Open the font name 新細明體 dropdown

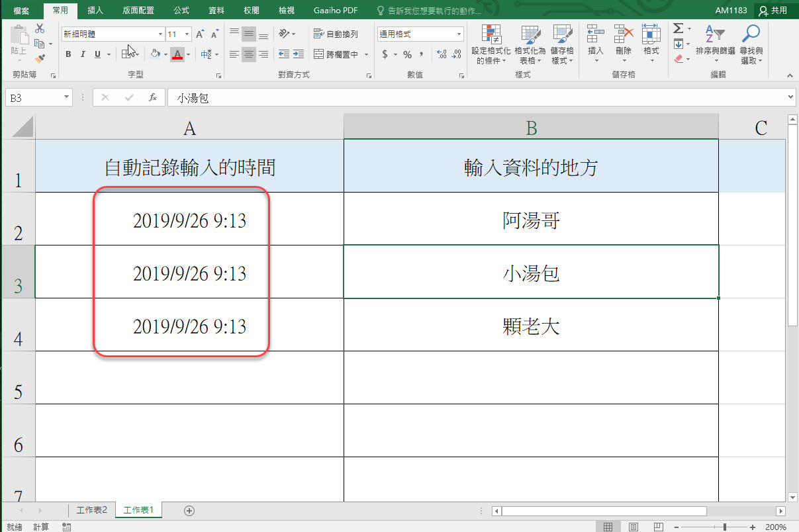click(x=160, y=34)
